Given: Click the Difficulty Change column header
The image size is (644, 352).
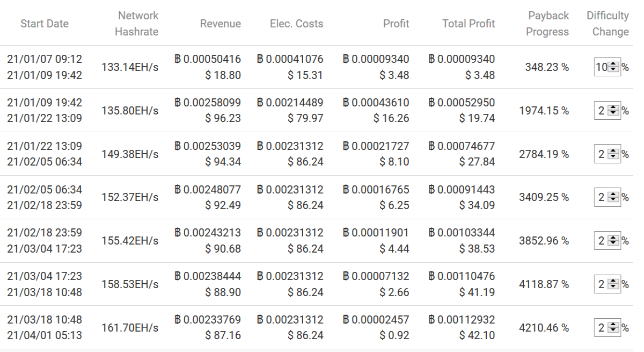Looking at the screenshot, I should [x=608, y=24].
